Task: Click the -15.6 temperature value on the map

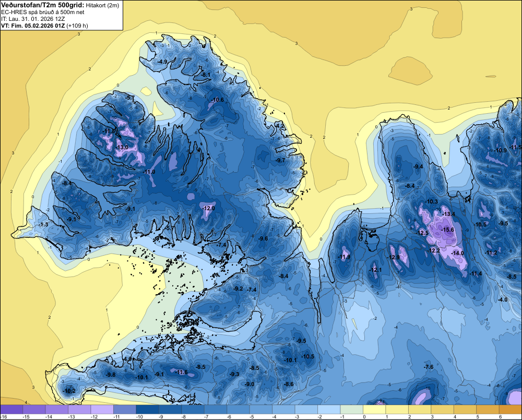Action: [447, 230]
